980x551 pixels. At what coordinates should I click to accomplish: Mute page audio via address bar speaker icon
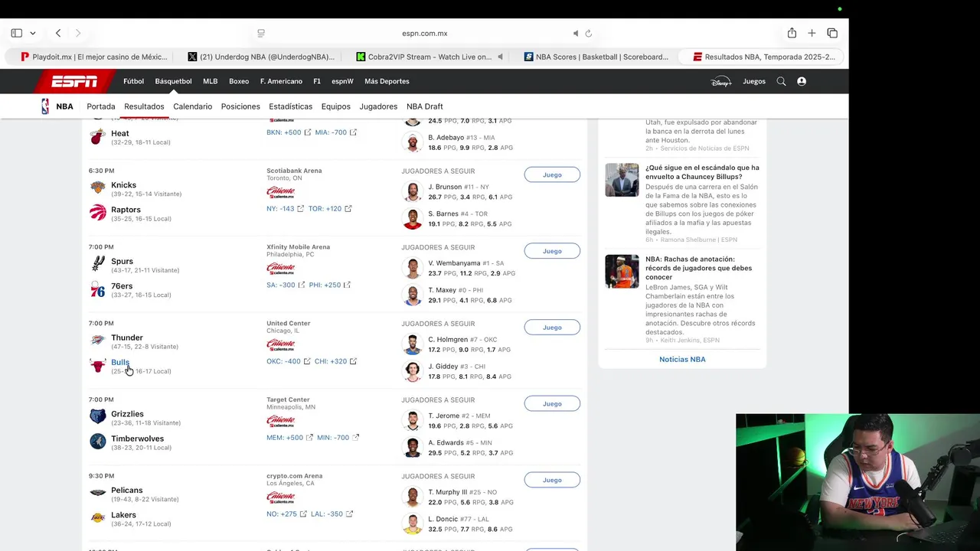[576, 33]
